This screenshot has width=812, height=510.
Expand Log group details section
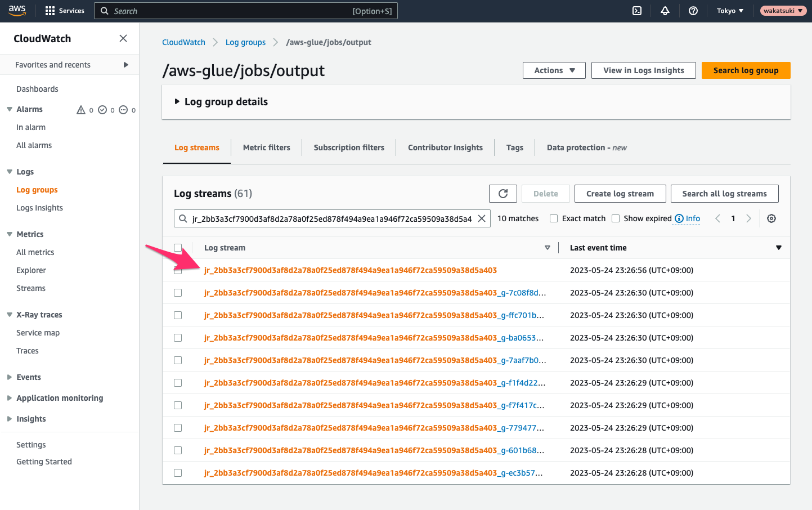tap(177, 102)
